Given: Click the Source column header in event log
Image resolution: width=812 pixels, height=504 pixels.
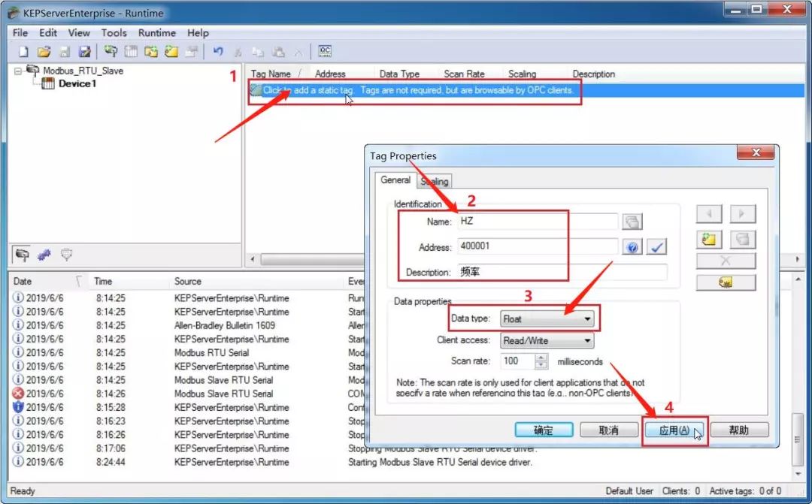Looking at the screenshot, I should [x=257, y=282].
